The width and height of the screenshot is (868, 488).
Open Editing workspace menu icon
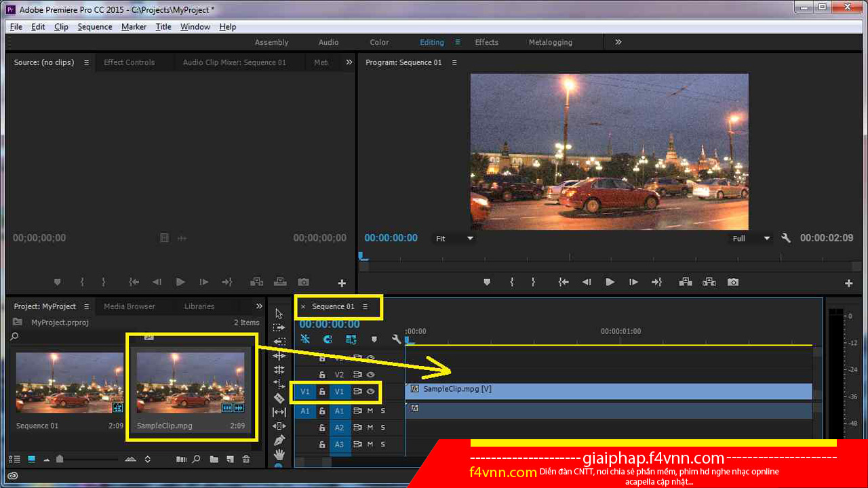click(x=458, y=42)
